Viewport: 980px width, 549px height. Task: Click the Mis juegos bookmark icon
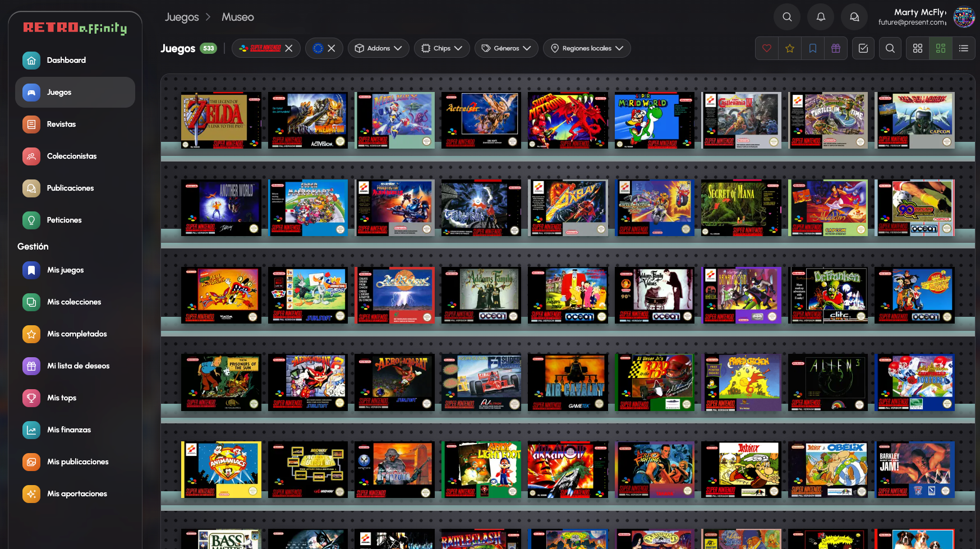[31, 270]
